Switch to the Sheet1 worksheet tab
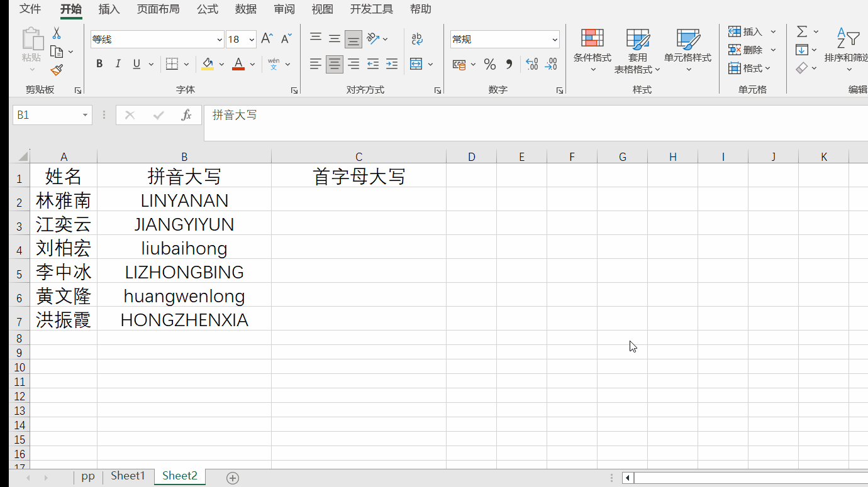This screenshot has height=487, width=868. (128, 476)
